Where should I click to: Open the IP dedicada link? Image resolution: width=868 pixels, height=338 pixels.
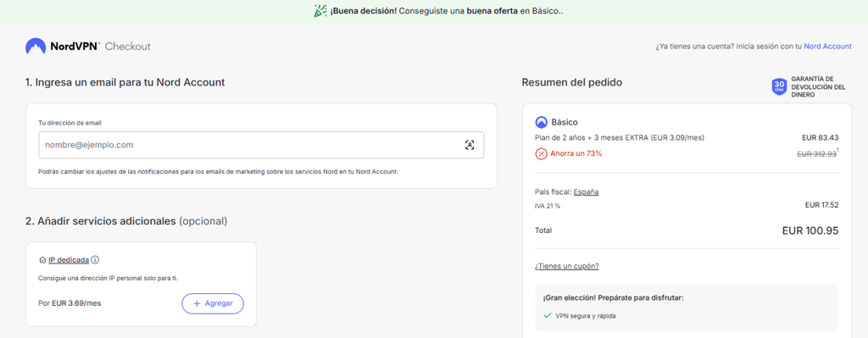69,259
